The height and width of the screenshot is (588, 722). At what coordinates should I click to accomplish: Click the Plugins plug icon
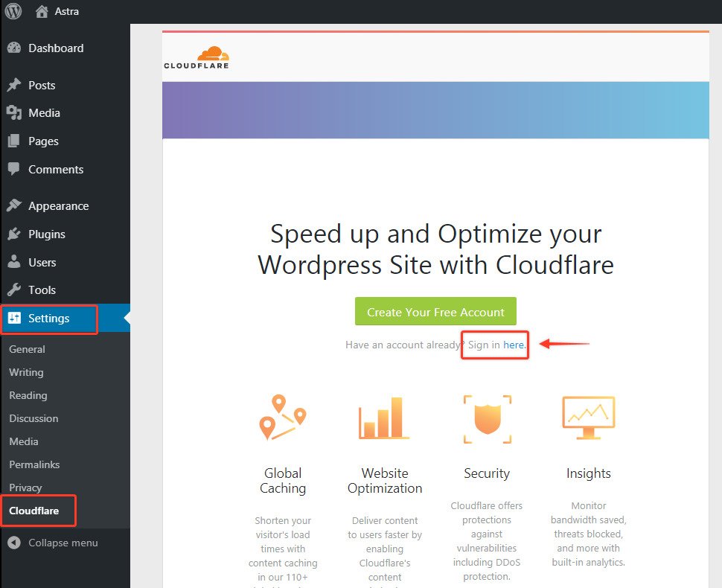(x=14, y=234)
